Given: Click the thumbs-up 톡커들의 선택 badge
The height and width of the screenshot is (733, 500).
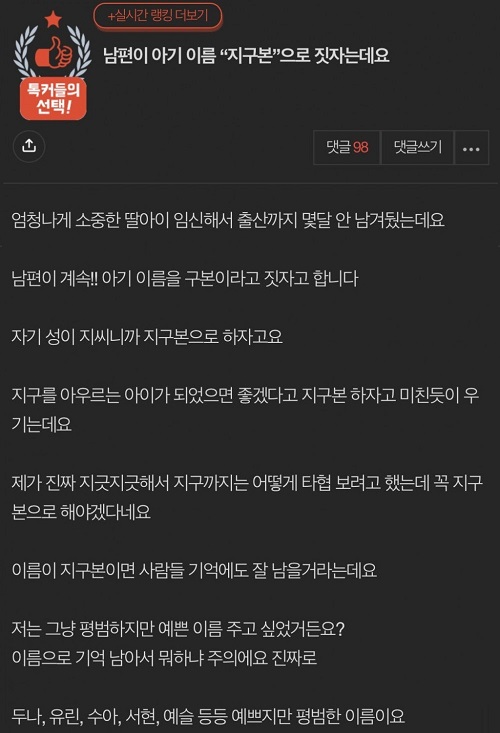Looking at the screenshot, I should [x=53, y=65].
